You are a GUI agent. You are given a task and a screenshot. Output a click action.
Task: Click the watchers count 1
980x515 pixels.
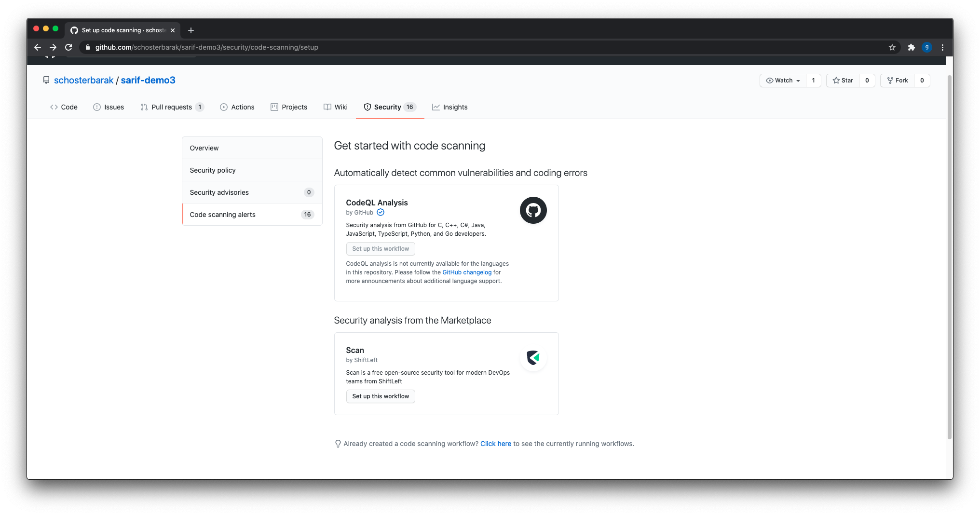(x=814, y=81)
